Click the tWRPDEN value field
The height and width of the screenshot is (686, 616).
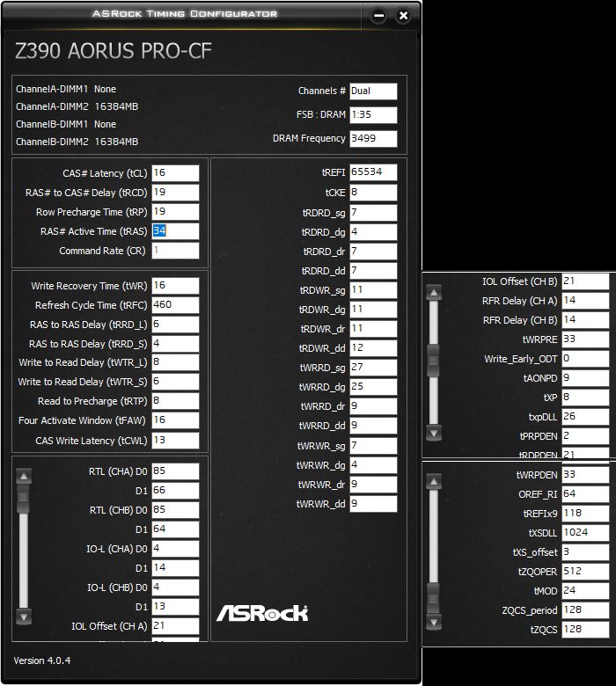(585, 475)
